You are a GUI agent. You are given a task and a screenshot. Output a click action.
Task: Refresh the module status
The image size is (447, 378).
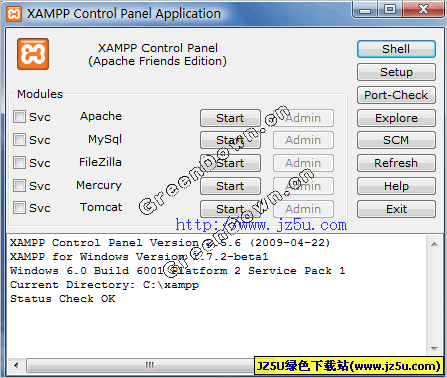pos(396,163)
